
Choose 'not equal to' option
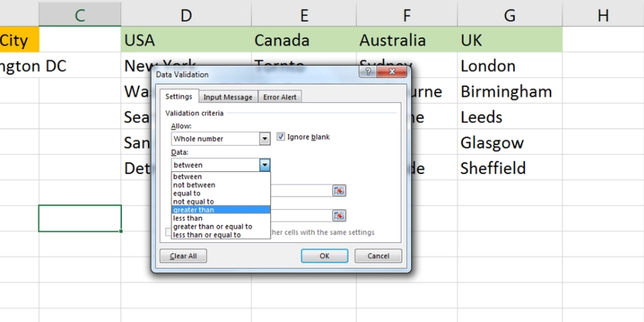(x=220, y=202)
